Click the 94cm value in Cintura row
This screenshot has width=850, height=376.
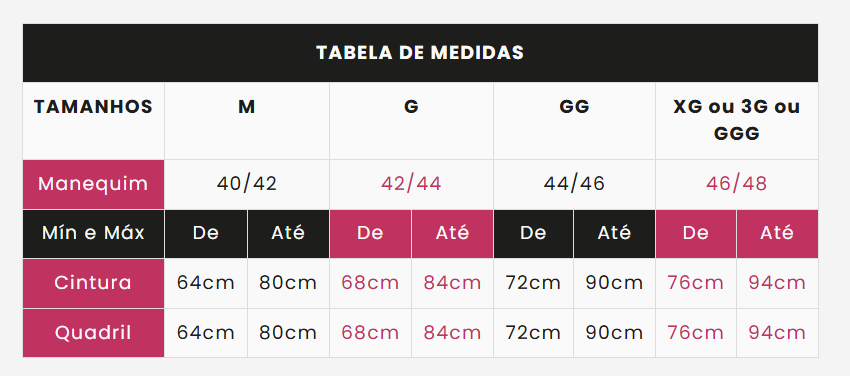point(777,283)
